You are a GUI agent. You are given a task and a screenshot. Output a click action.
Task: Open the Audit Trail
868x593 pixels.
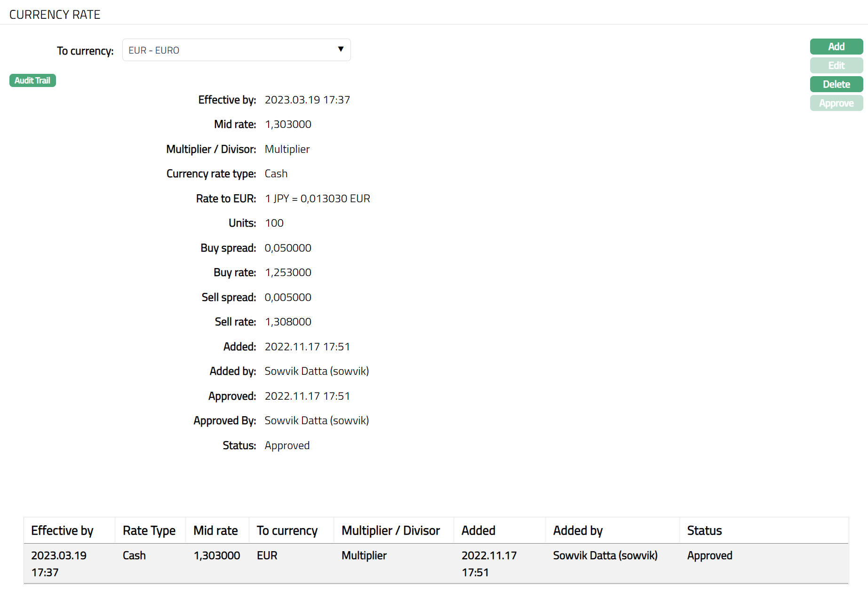pyautogui.click(x=32, y=80)
